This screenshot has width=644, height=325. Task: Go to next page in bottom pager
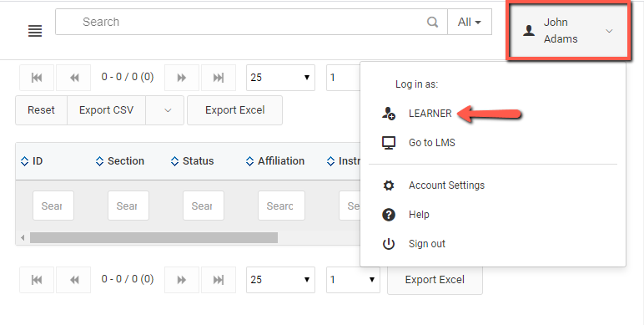(182, 280)
